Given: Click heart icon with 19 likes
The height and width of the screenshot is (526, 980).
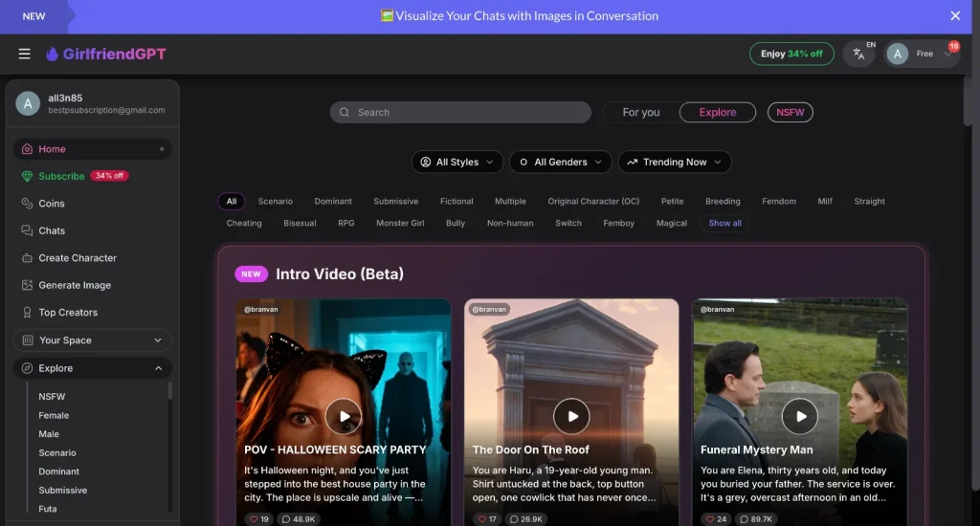Looking at the screenshot, I should 254,519.
